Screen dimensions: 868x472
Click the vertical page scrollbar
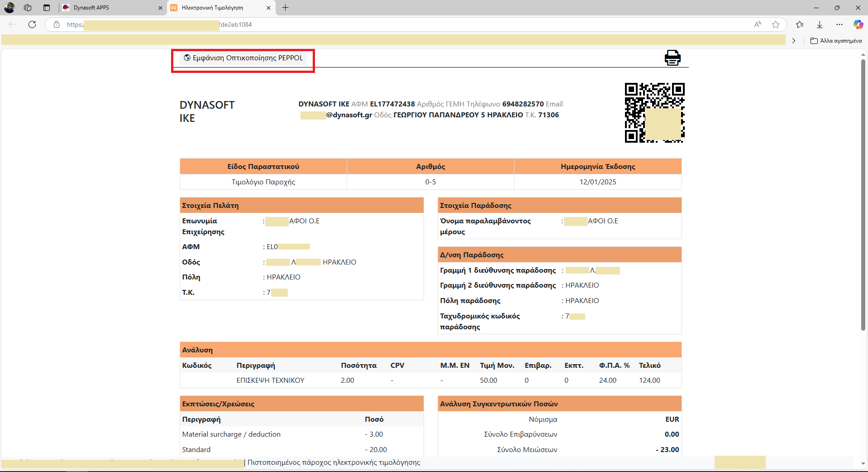(863, 195)
